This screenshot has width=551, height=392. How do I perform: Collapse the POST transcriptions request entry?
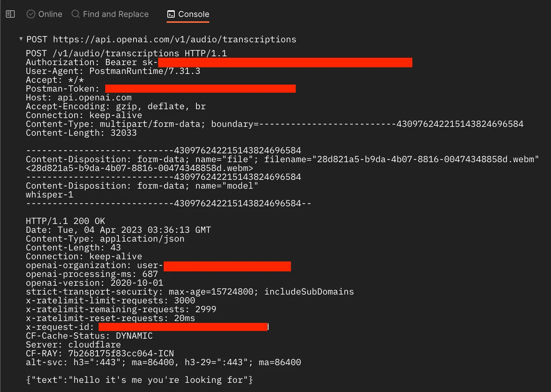(21, 39)
